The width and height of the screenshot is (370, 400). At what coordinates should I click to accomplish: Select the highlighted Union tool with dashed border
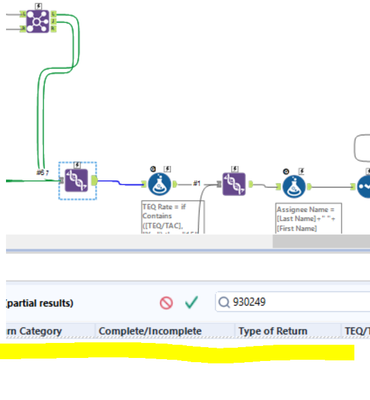pos(76,180)
